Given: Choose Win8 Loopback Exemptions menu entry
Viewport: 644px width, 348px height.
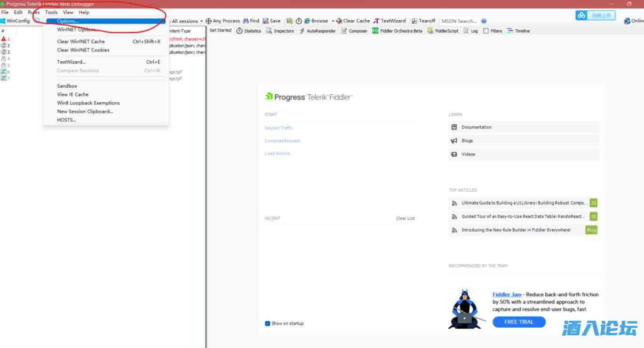Looking at the screenshot, I should coord(106,103).
